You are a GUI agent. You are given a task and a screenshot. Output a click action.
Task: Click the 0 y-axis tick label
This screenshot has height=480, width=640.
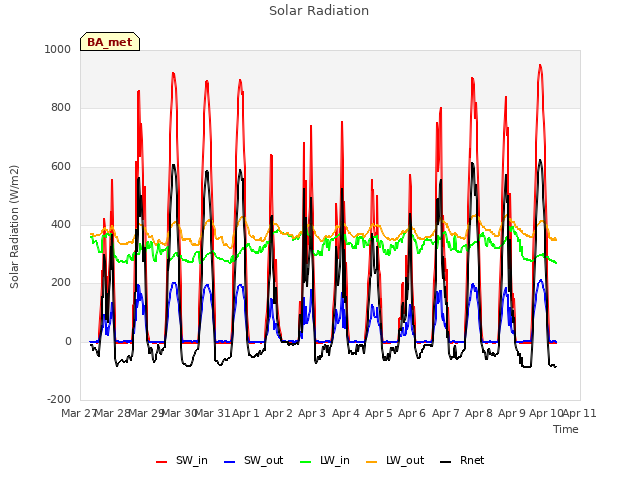click(68, 341)
